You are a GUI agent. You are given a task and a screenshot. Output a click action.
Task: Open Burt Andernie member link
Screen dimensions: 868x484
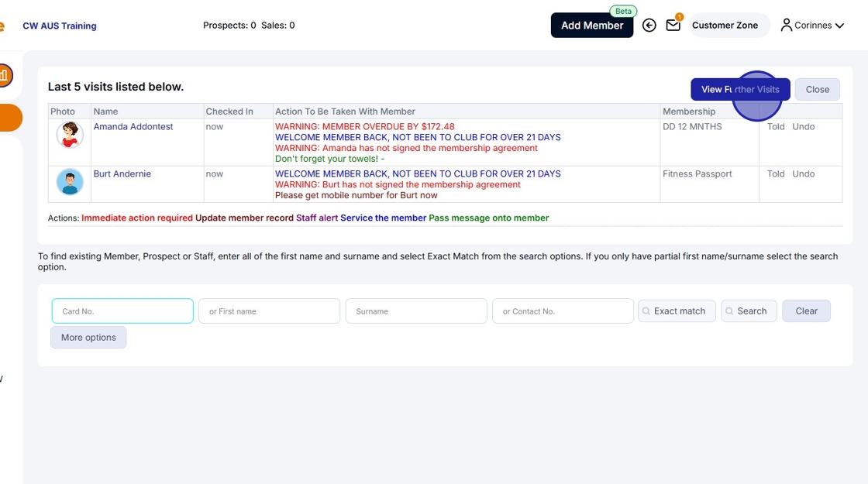click(122, 173)
